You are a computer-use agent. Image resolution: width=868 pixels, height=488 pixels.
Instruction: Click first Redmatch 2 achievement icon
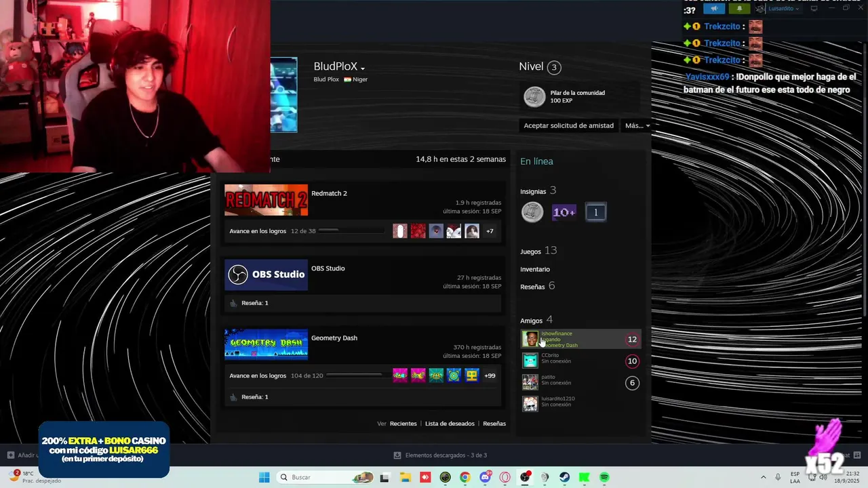pos(400,231)
